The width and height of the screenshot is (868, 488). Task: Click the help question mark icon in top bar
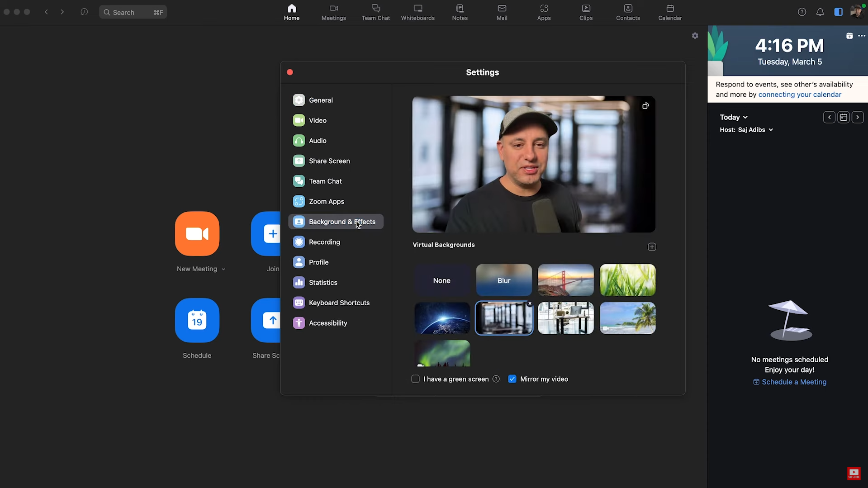click(802, 12)
